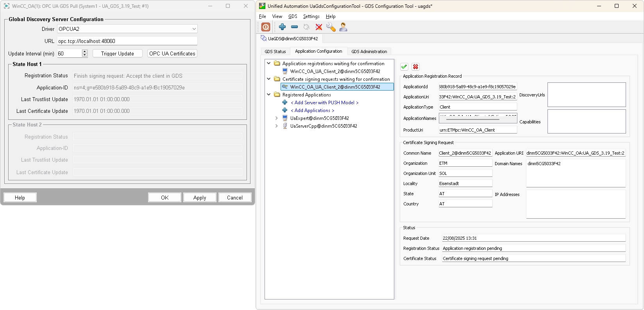This screenshot has height=310, width=644.
Task: Open the GDS menu in menu bar
Action: click(x=293, y=16)
